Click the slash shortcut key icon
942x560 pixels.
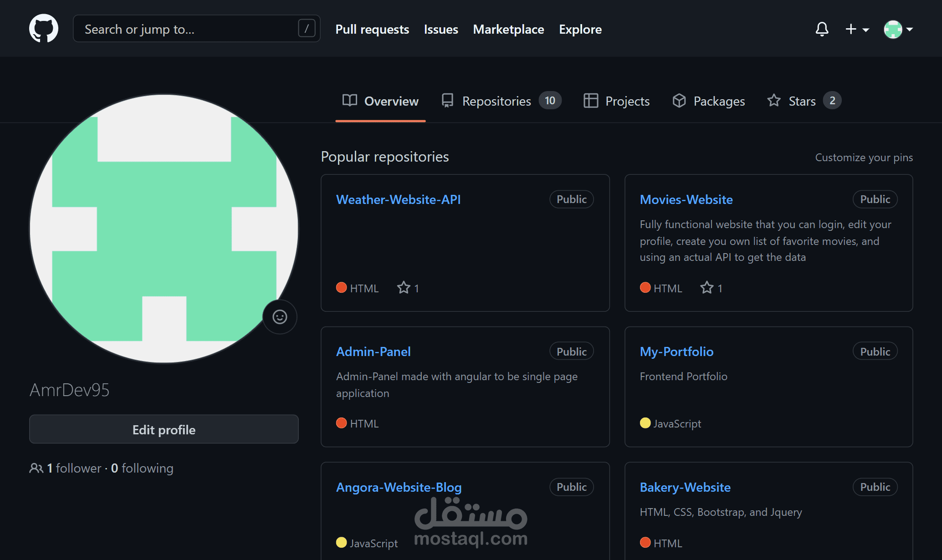(x=307, y=29)
